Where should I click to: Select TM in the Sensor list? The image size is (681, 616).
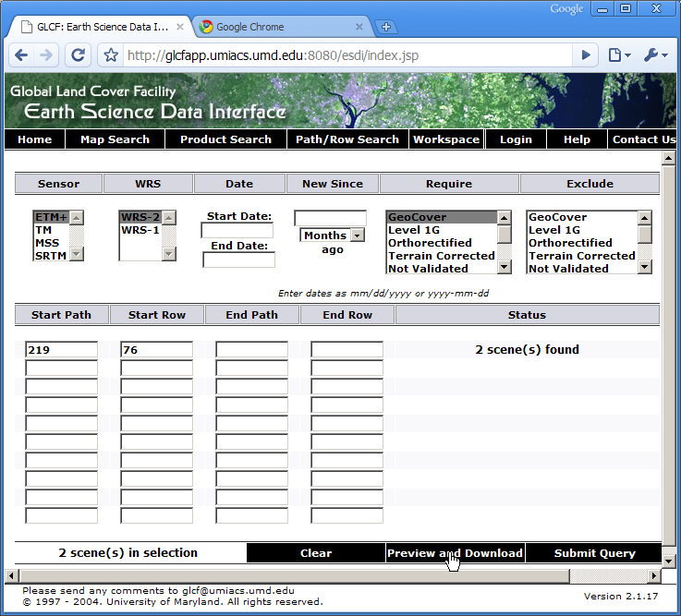(x=43, y=230)
